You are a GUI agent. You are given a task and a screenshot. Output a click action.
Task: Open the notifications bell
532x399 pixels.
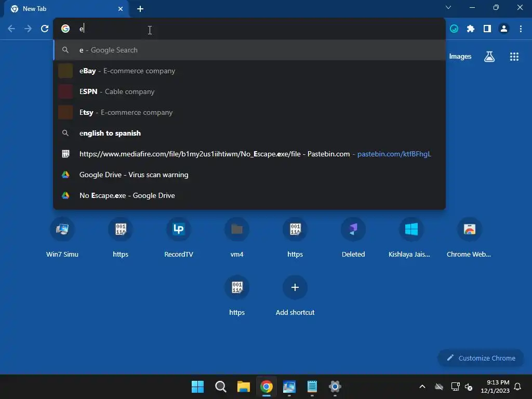point(517,387)
